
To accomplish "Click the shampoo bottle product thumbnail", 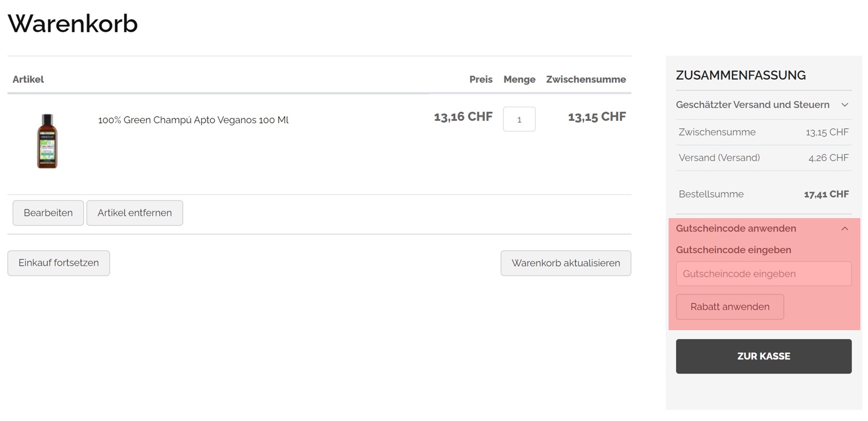I will pos(48,141).
